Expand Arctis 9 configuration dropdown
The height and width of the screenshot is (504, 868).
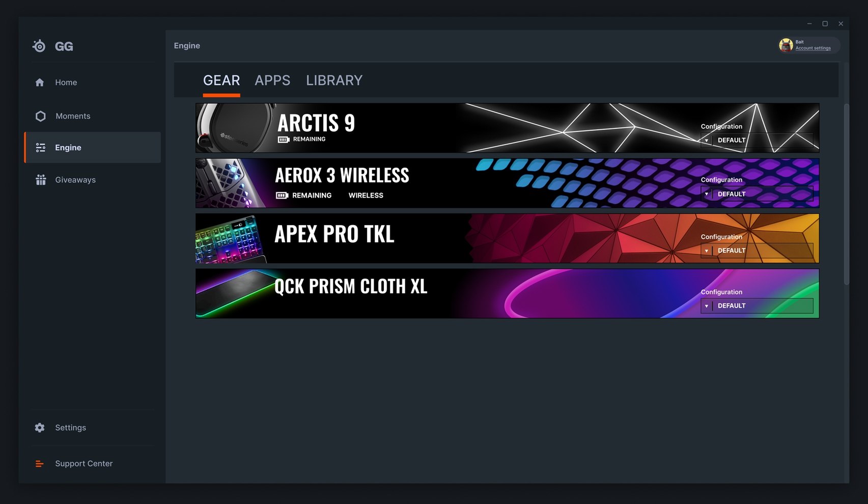point(757,140)
